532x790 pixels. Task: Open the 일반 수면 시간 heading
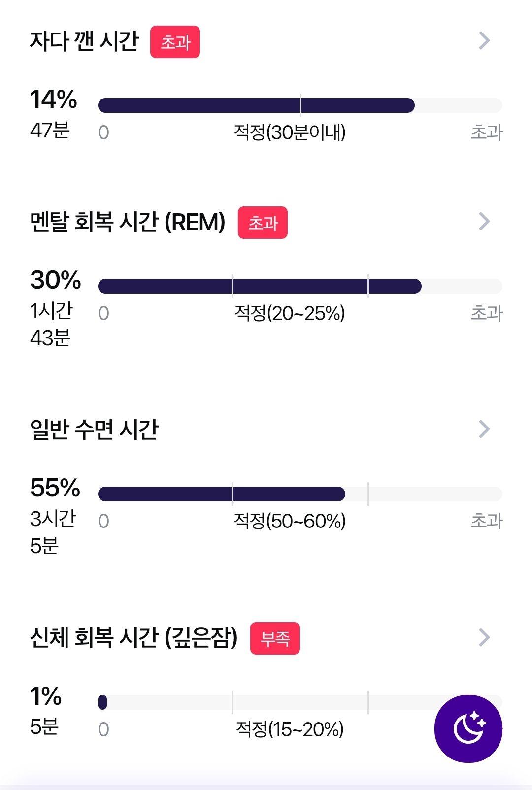coord(94,429)
